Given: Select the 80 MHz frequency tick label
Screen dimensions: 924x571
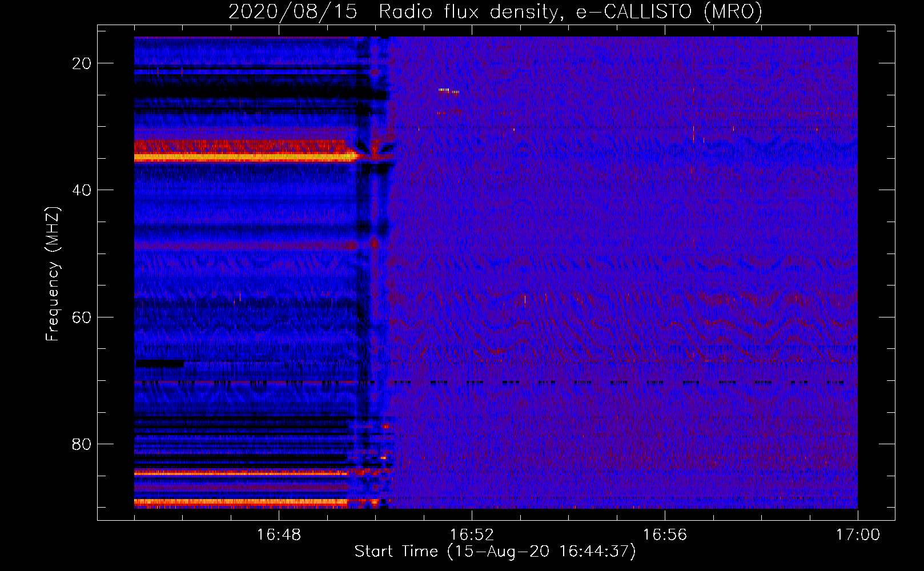Looking at the screenshot, I should click(x=82, y=444).
